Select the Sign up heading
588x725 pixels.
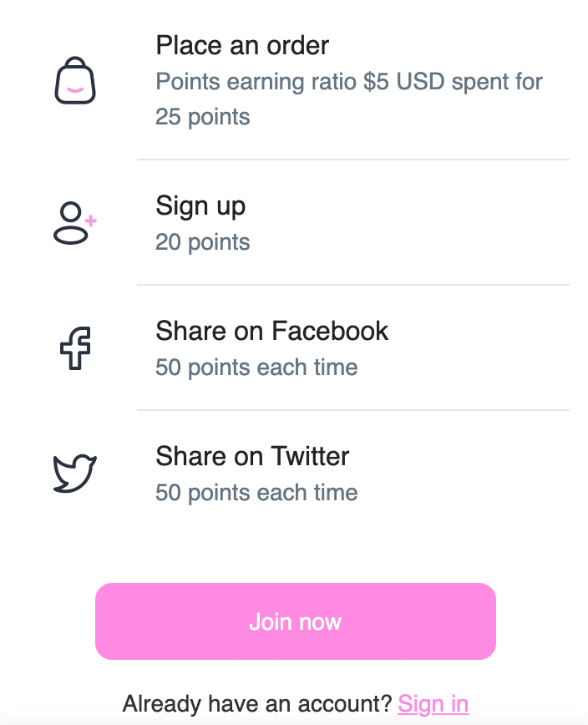tap(200, 205)
